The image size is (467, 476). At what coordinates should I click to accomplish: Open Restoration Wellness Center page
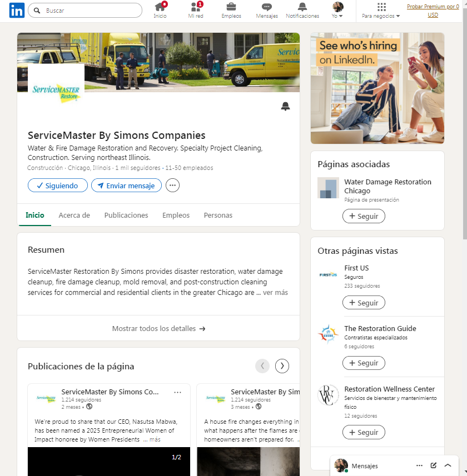coord(390,389)
